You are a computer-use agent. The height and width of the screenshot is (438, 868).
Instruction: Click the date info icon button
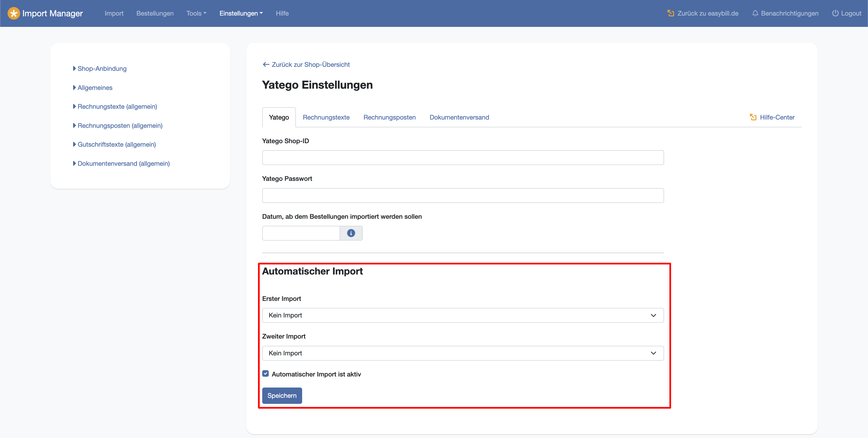click(x=351, y=233)
